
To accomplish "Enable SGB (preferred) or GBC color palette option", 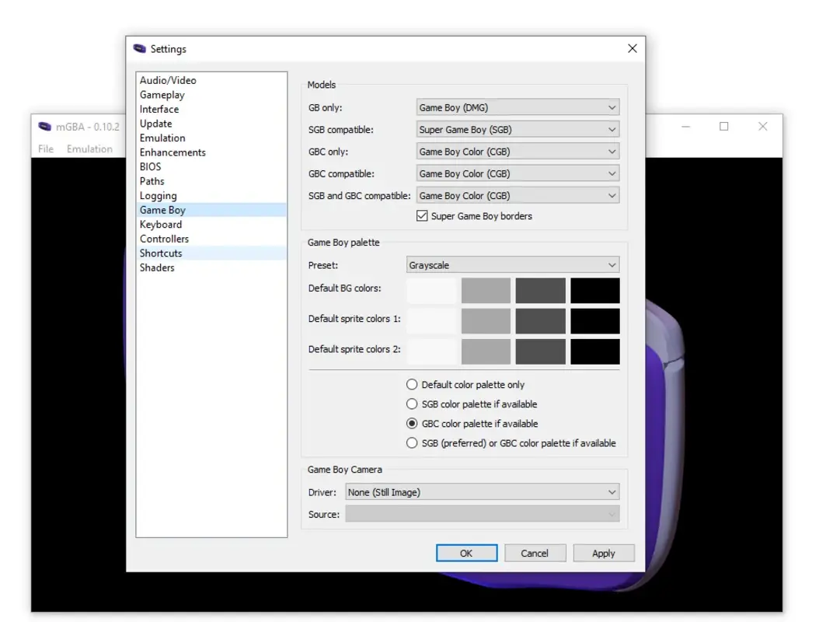I will (412, 442).
